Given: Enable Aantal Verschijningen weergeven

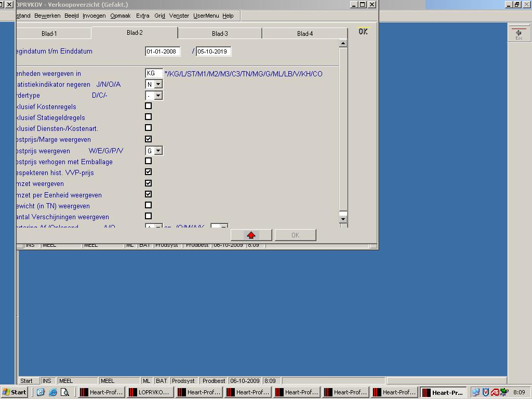Looking at the screenshot, I should tap(148, 216).
